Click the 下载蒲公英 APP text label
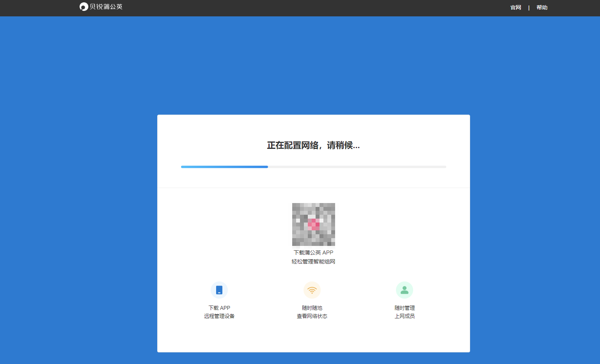Image resolution: width=600 pixels, height=364 pixels. coord(313,253)
